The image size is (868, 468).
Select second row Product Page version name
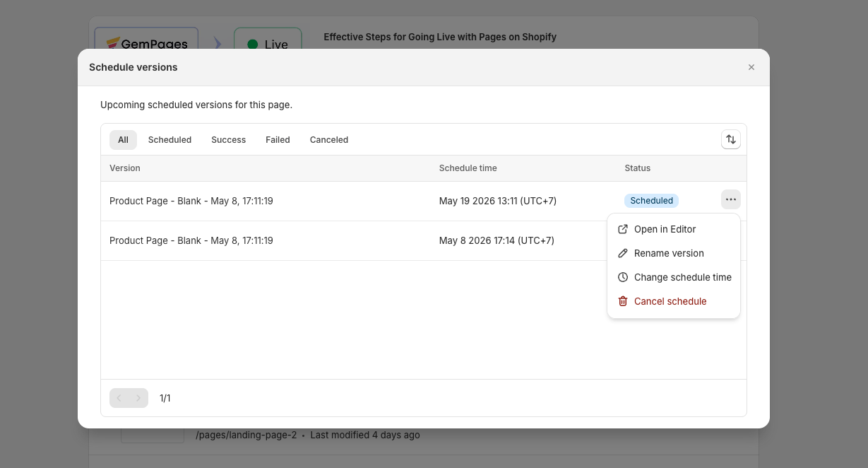point(191,240)
